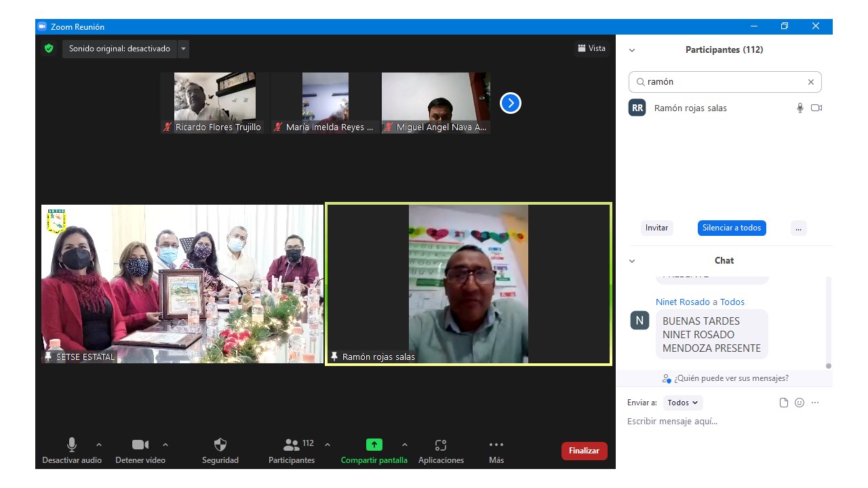Open Aplicaciones apps panel
Screen dimensions: 868x488
pos(441,451)
